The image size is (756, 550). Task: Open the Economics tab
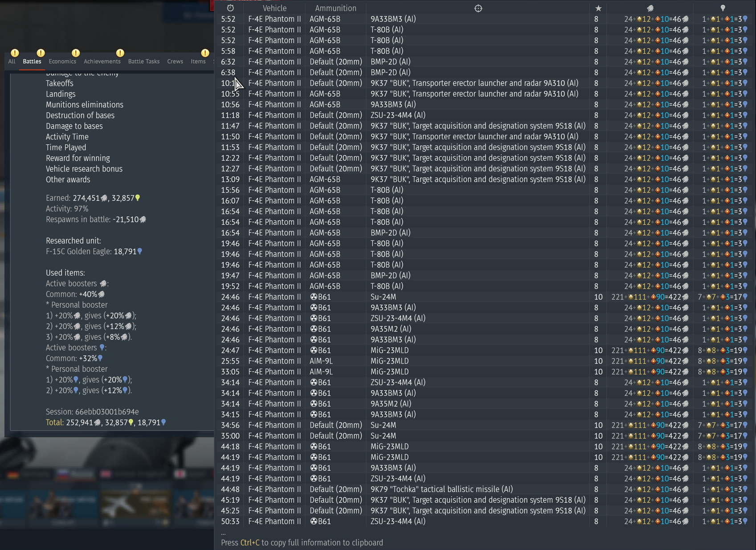(62, 61)
